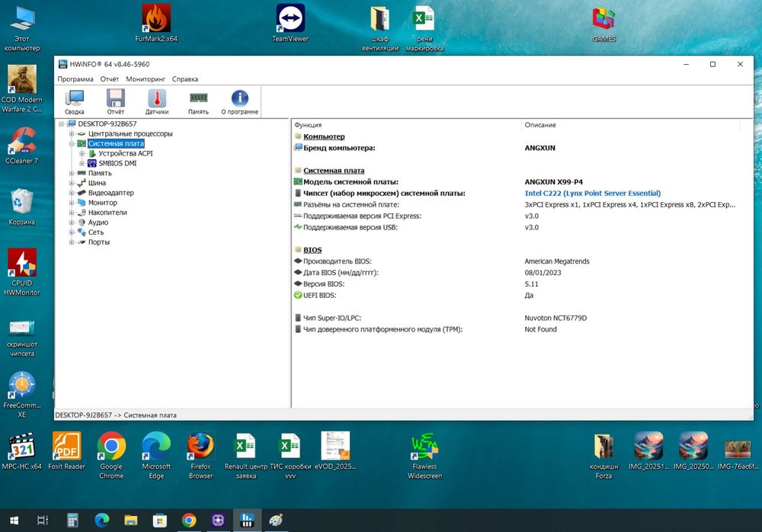Screen dimensions: 762x532
Task: Select Порты in the tree
Action: tap(98, 242)
